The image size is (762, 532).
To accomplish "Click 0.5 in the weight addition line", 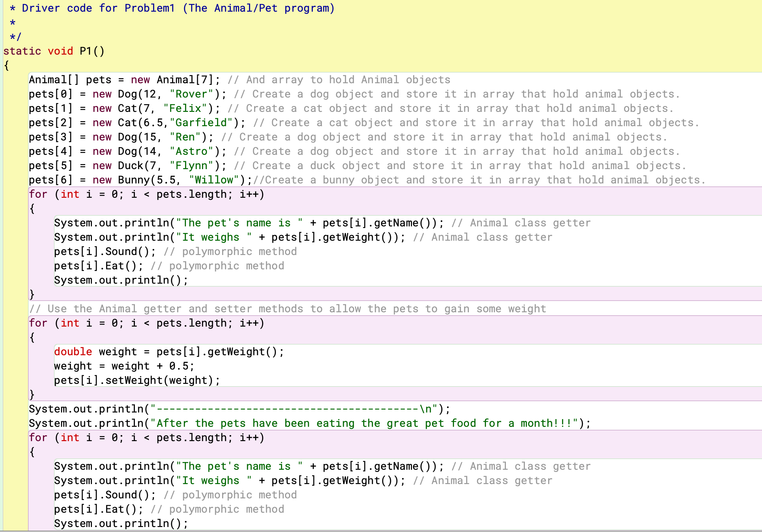I will [x=179, y=366].
